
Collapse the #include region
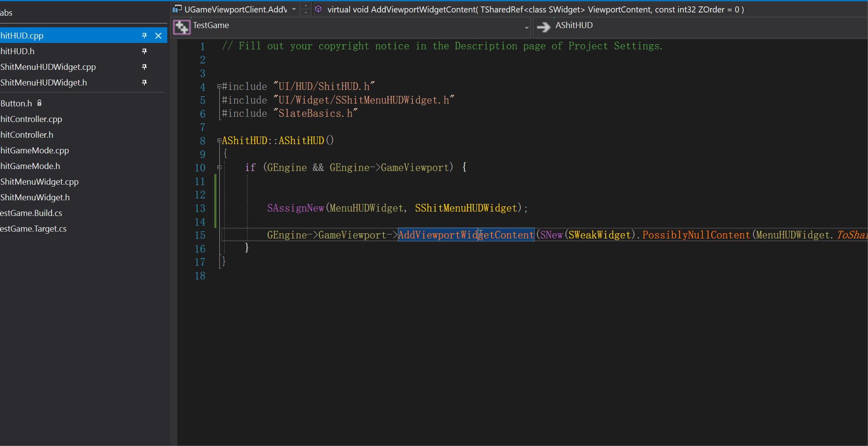pyautogui.click(x=219, y=86)
